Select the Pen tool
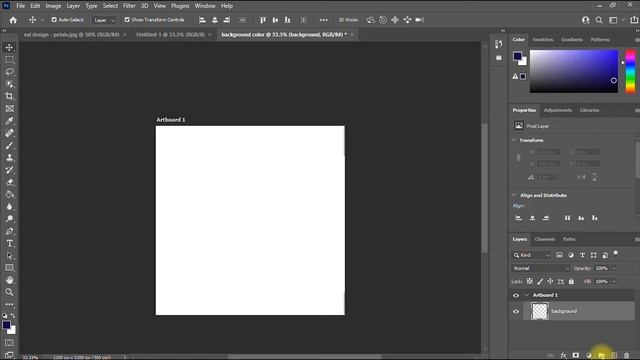 9,231
